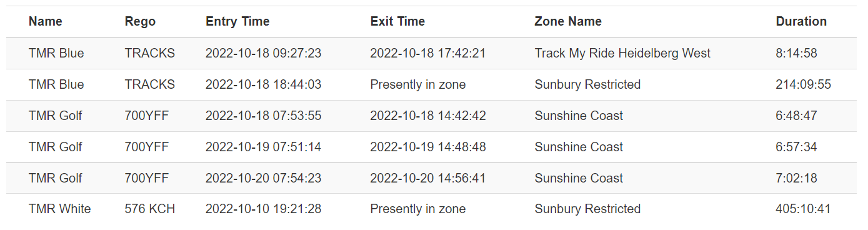The height and width of the screenshot is (230, 868).
Task: Click the Rego column header
Action: 140,21
